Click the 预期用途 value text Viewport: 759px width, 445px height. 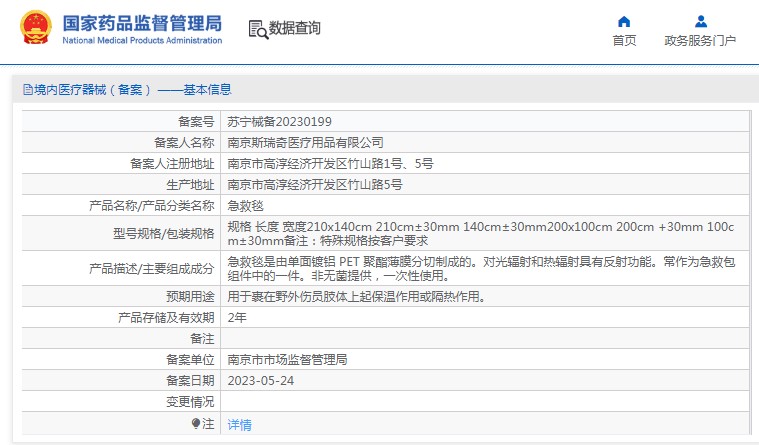[356, 296]
